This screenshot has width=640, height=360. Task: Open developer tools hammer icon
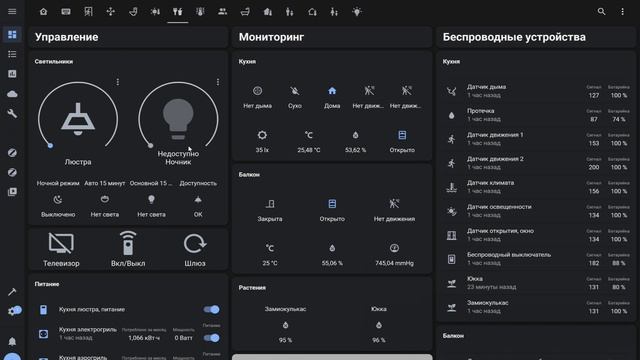(x=12, y=291)
